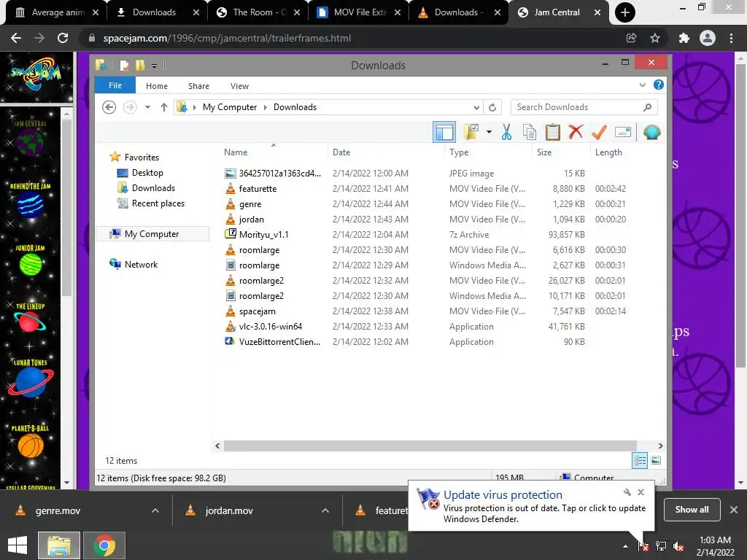Click the Copy icon in Explorer toolbar
Screen dimensions: 747x560
click(x=530, y=133)
